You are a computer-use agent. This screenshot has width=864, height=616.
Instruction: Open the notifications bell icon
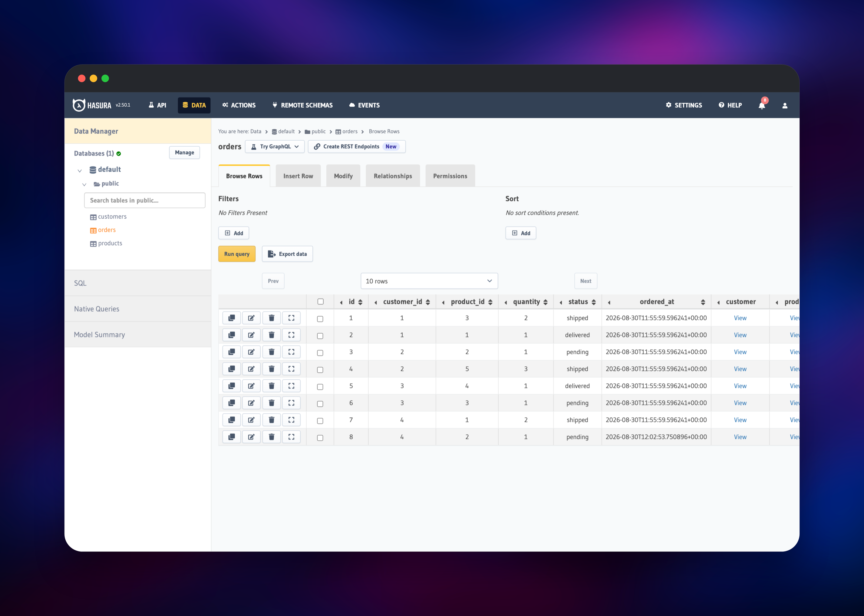tap(762, 106)
